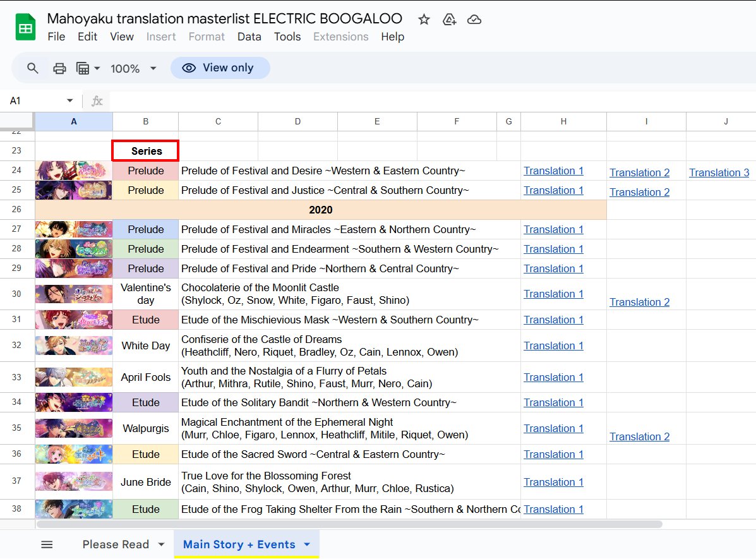
Task: Open Translation 3 for Prelude of Festival and Desire
Action: (719, 172)
